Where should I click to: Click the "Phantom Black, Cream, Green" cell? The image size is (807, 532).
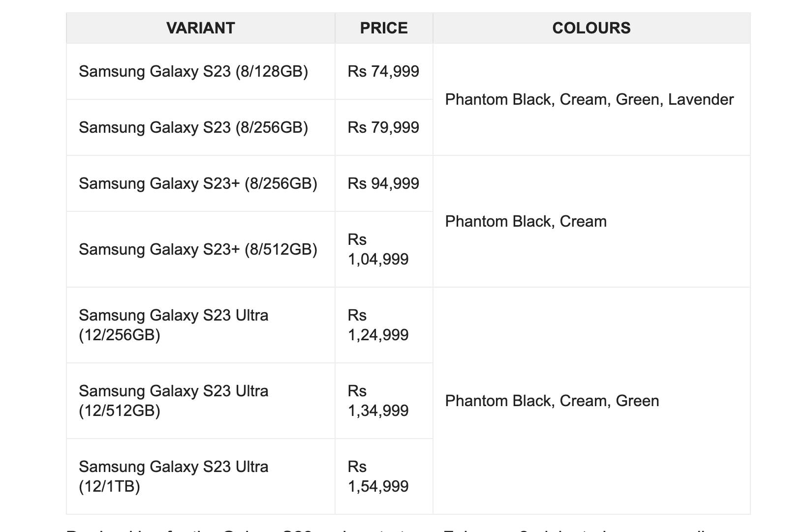coord(552,401)
